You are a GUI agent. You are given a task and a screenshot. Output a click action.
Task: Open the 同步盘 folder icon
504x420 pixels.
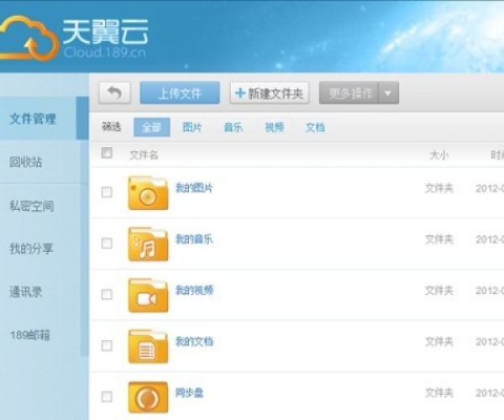pyautogui.click(x=148, y=397)
